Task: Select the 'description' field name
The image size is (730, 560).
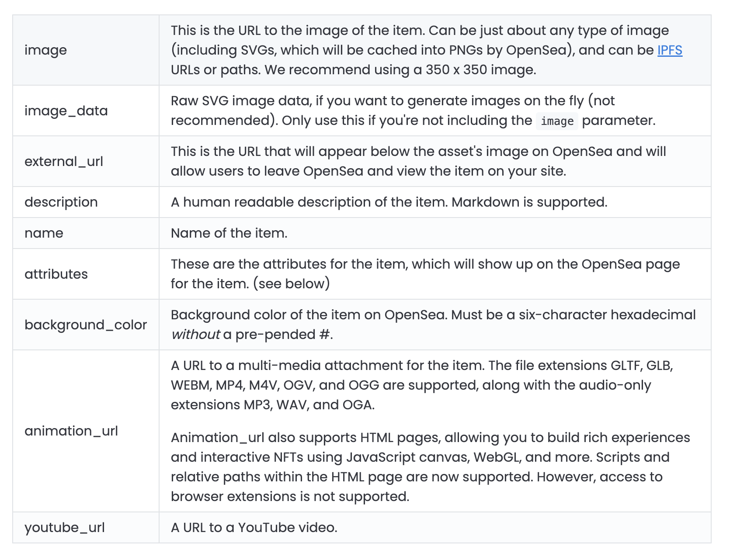Action: tap(61, 202)
